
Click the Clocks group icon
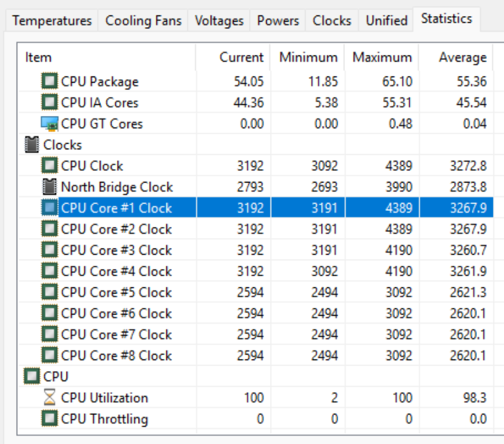31,145
